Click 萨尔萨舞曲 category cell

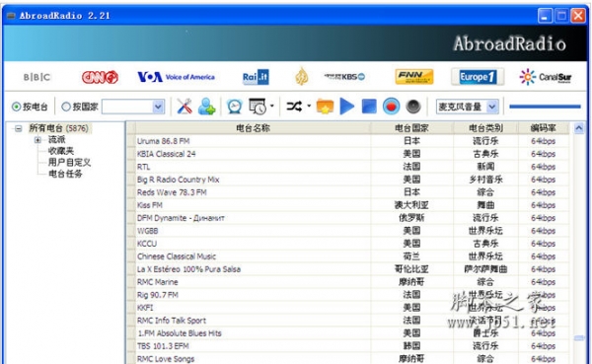[485, 269]
